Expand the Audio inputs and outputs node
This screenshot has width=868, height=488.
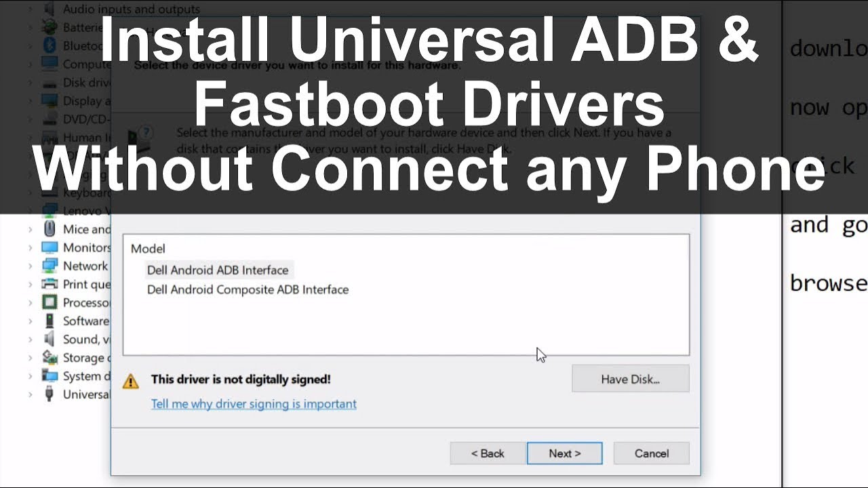click(31, 9)
